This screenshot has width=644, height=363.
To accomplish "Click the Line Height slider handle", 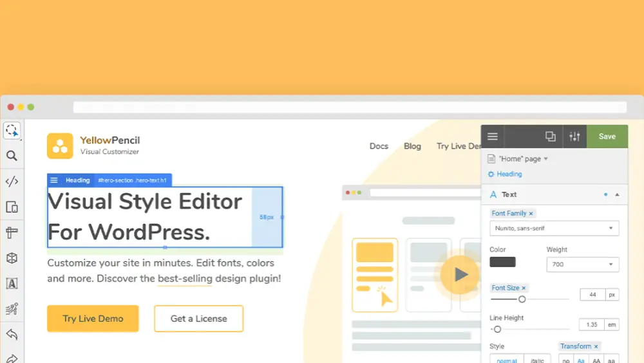I will point(497,330).
